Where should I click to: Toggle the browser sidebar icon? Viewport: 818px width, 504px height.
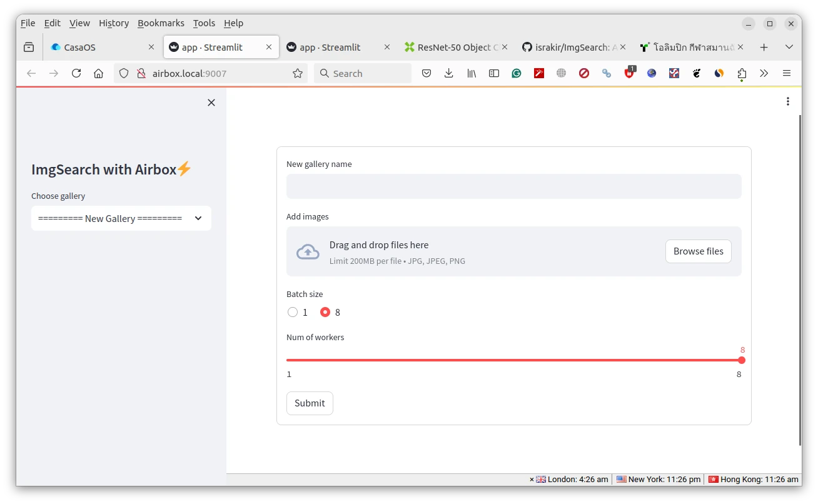click(494, 73)
